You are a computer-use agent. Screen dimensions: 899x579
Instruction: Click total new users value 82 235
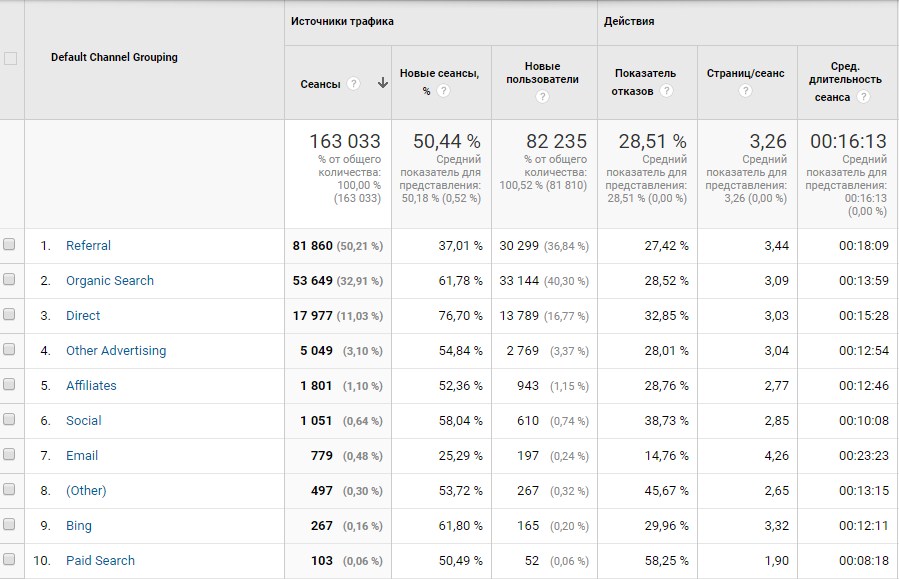point(556,141)
